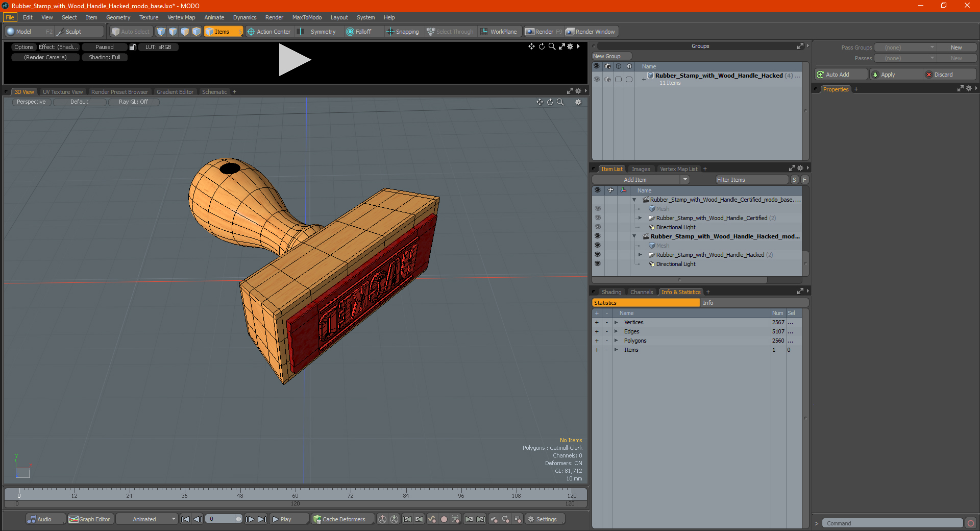Switch to Model mode button
The width and height of the screenshot is (980, 531).
click(x=29, y=32)
